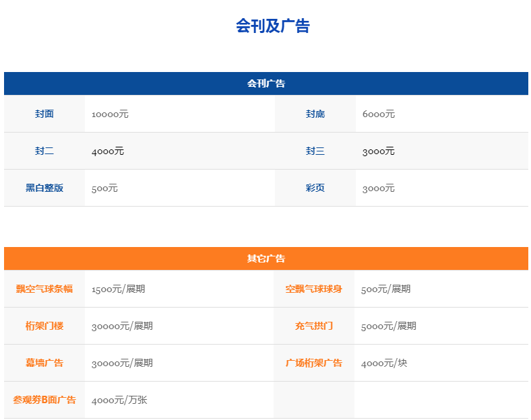This screenshot has height=420, width=531.
Task: Select the 1500元/展期 price text
Action: coord(118,289)
